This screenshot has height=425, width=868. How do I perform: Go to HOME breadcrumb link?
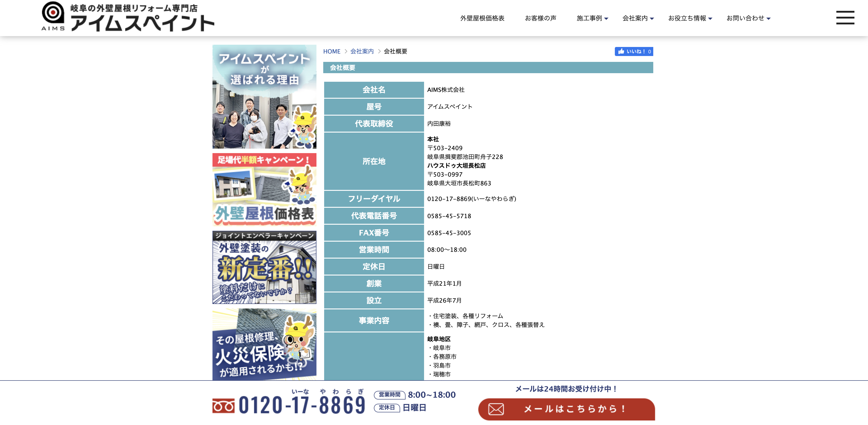point(332,51)
